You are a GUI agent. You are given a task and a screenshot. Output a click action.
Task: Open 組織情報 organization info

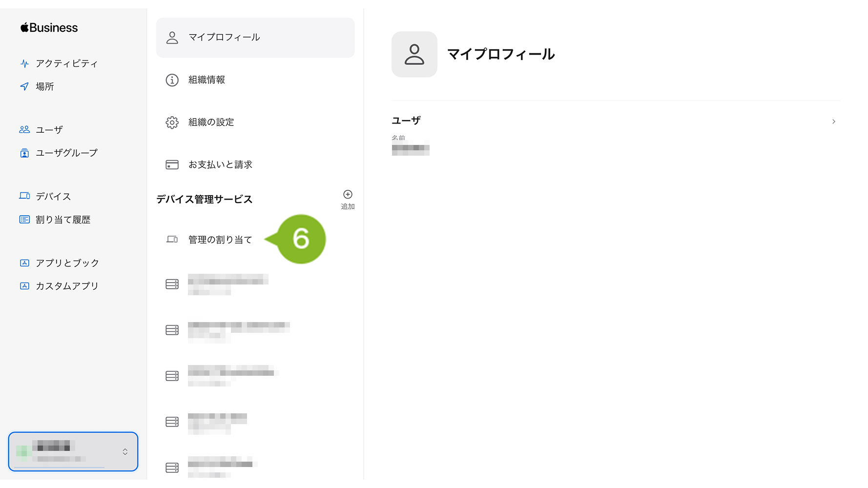[x=255, y=80]
